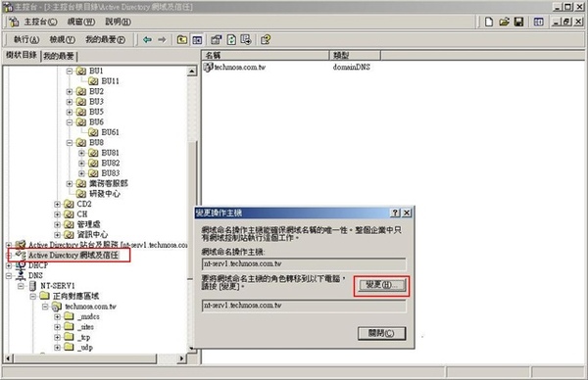The width and height of the screenshot is (588, 380).
Task: Switch to the 我的最愛 tab
Action: point(59,56)
